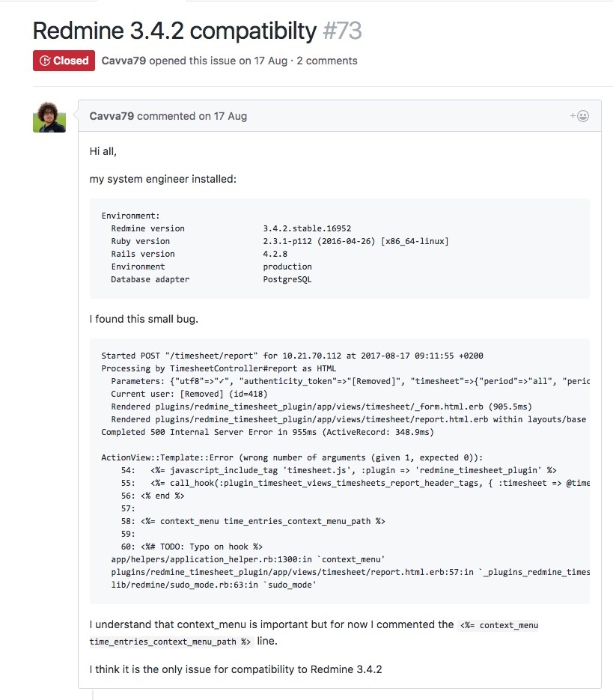
Task: Click the PostgreSQL database adapter line
Action: [x=211, y=279]
